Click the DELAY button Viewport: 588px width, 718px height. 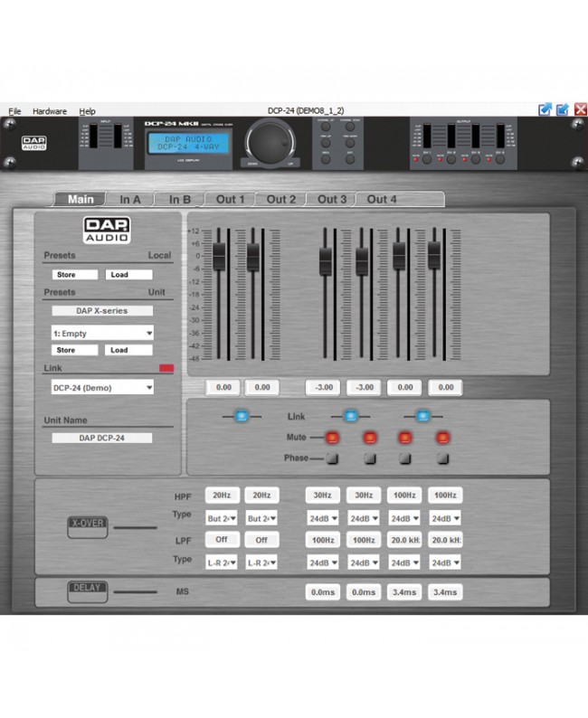coord(88,591)
